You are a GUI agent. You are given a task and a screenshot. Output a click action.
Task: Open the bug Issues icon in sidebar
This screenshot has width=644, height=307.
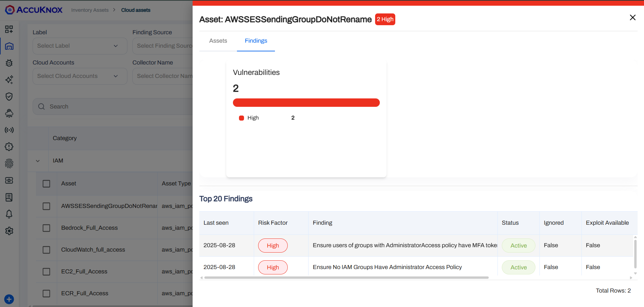click(x=9, y=63)
